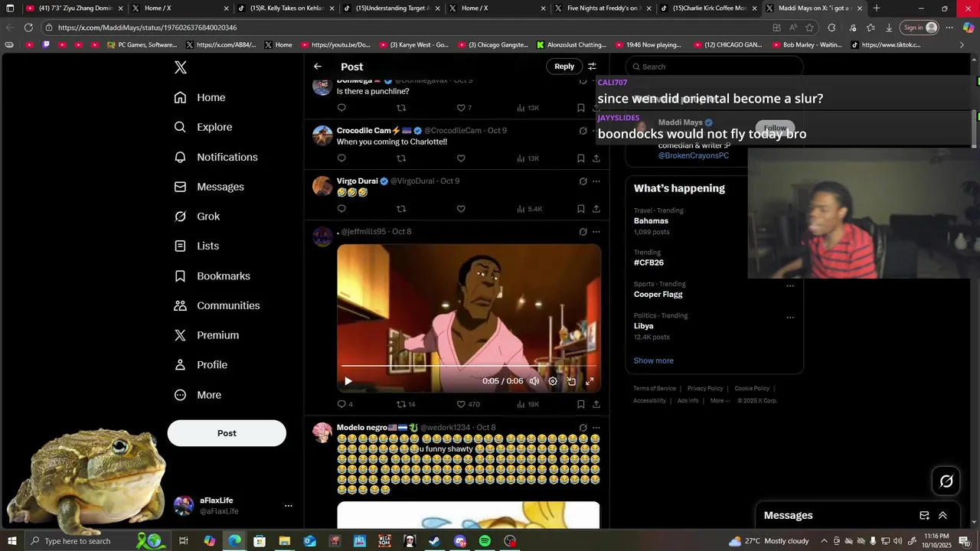Open a new browser tab
Image resolution: width=980 pixels, height=551 pixels.
click(x=877, y=8)
